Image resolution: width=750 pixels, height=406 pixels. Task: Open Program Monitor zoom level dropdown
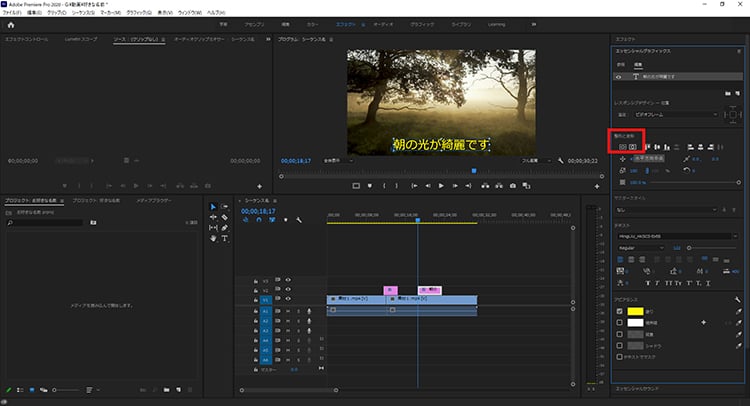(338, 161)
